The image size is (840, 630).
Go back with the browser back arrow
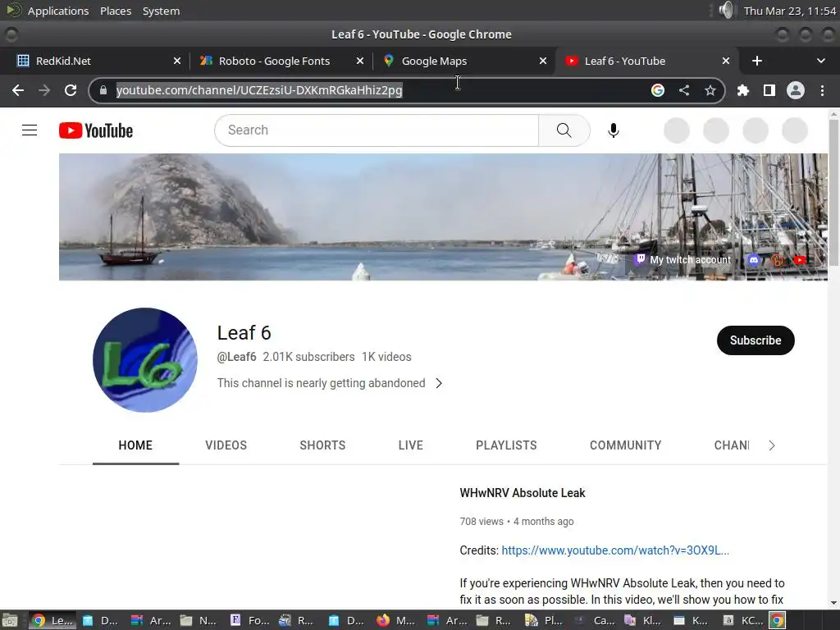pyautogui.click(x=18, y=90)
